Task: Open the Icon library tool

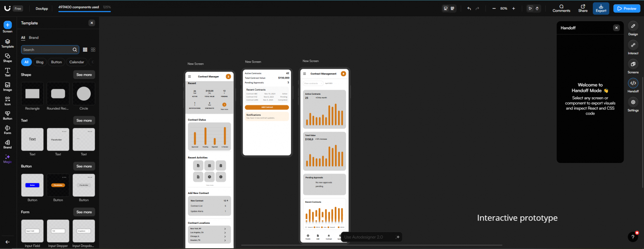Action: [7, 101]
